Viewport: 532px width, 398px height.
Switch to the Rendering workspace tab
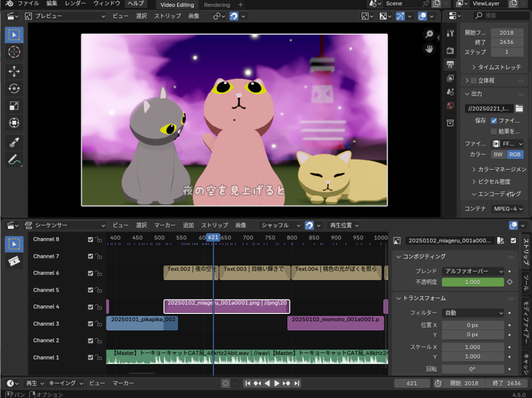[x=217, y=5]
